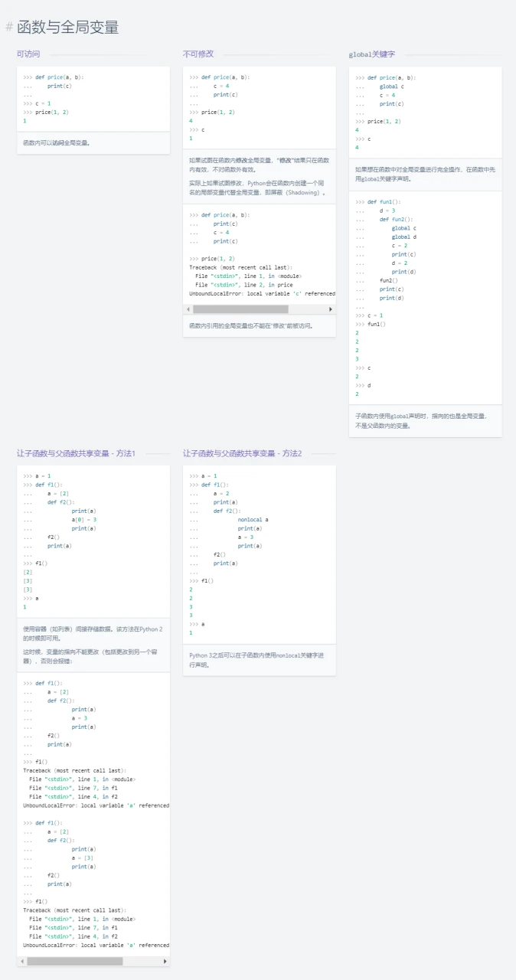Click right scroll arrow in 不可修改 code block
Viewport: 516px width, 980px height.
pos(331,309)
